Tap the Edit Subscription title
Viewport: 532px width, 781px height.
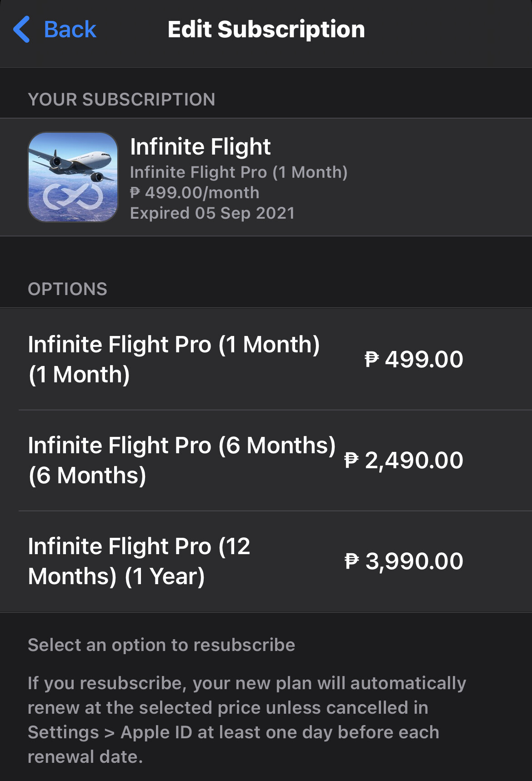(266, 30)
